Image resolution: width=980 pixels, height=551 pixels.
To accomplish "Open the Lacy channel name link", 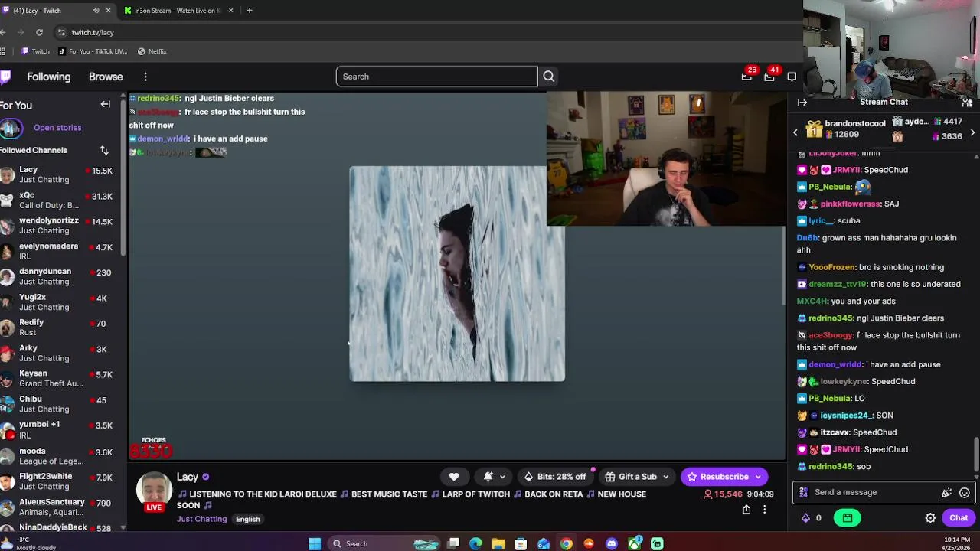I will pos(188,477).
